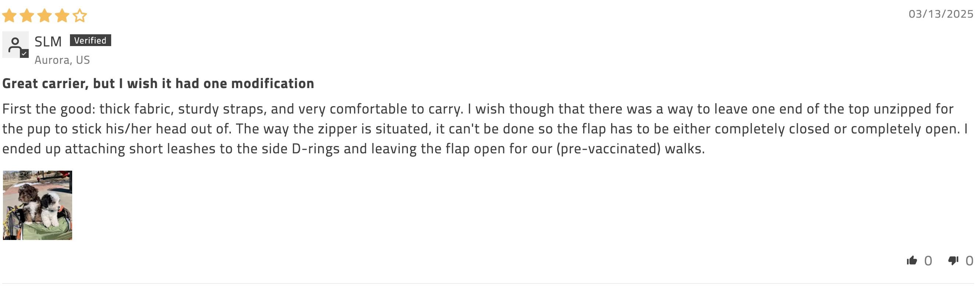Click the bold review title about modification
The height and width of the screenshot is (289, 980).
click(158, 83)
